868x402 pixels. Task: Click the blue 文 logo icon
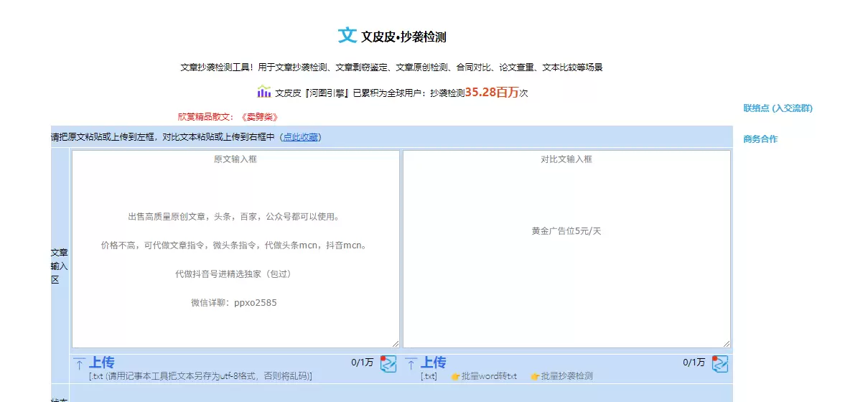click(x=347, y=35)
